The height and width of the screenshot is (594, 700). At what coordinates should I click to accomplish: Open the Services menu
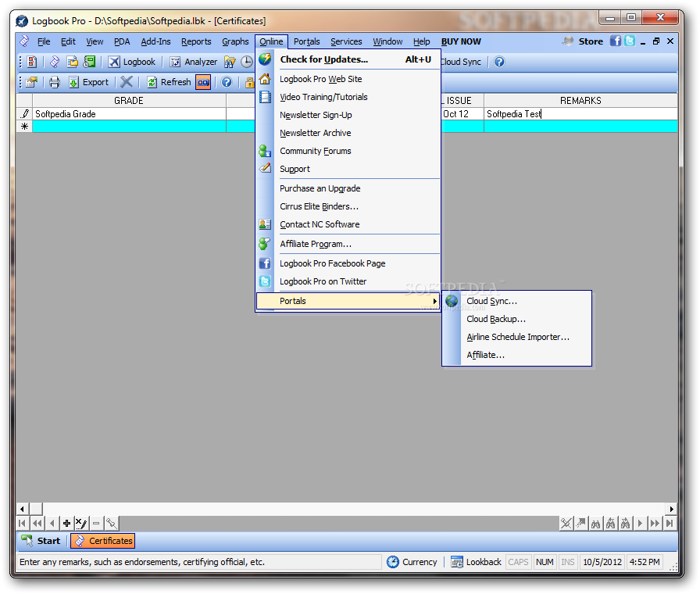click(x=346, y=41)
